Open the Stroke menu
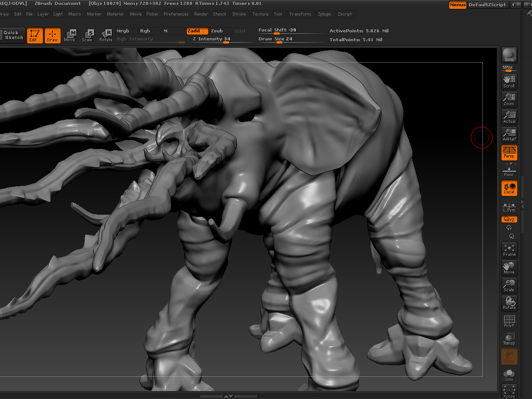The image size is (532, 399). coord(239,14)
